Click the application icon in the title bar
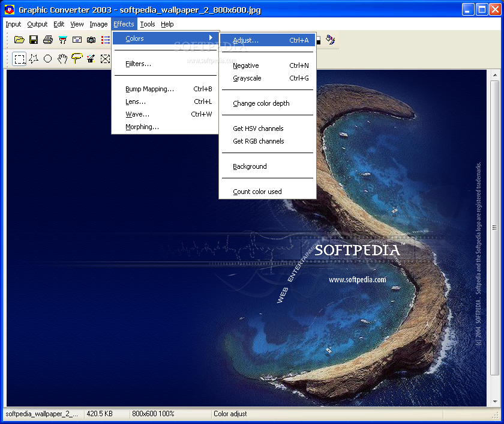504x424 pixels. coord(10,10)
